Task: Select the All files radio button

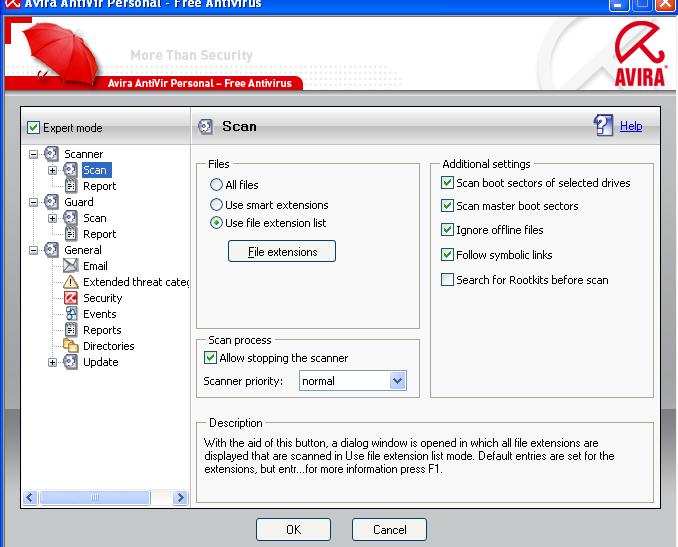Action: coord(216,185)
